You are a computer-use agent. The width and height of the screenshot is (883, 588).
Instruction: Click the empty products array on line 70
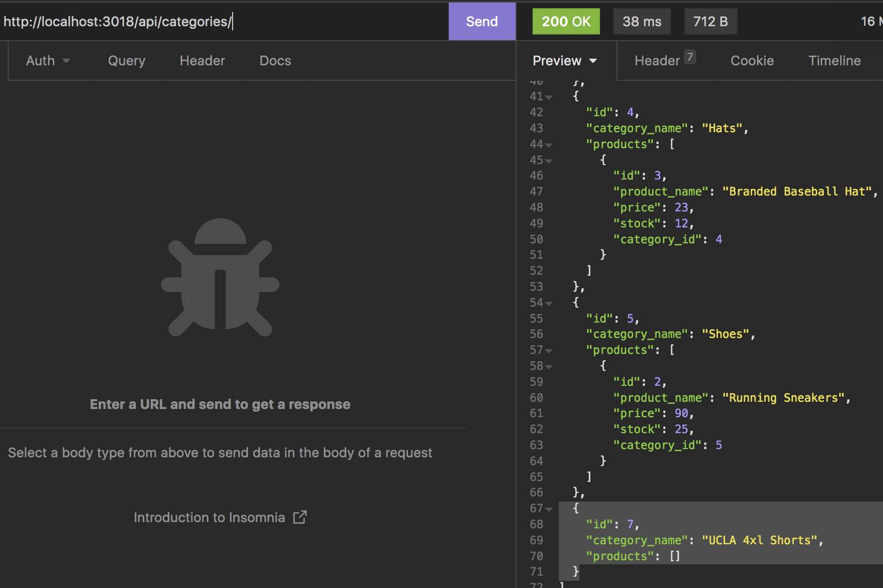pyautogui.click(x=675, y=556)
